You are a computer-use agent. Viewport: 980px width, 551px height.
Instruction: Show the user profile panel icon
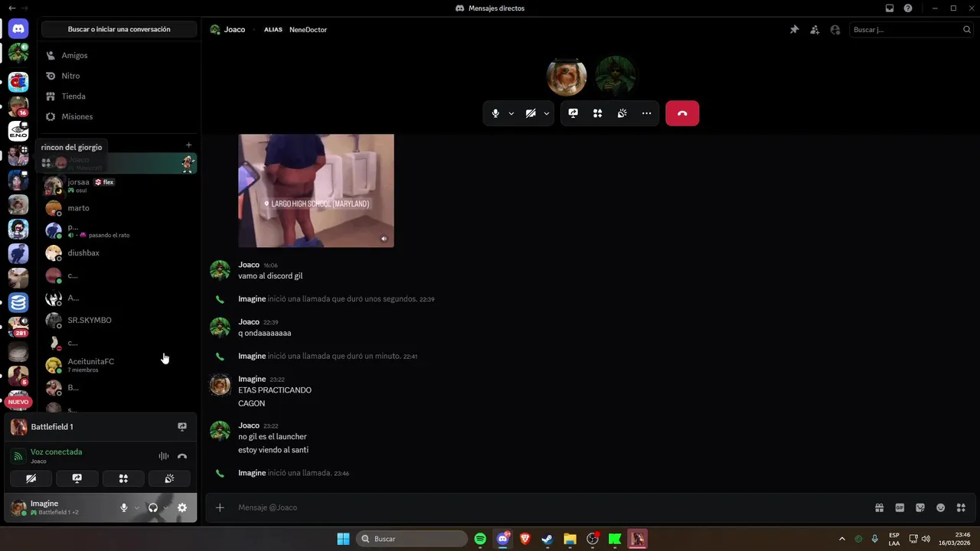[835, 30]
